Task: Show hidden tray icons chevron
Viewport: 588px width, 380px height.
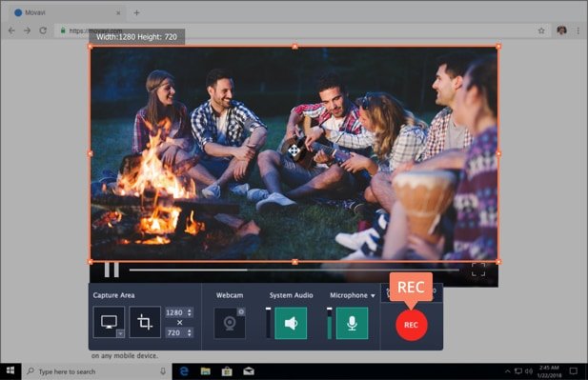Action: click(507, 371)
